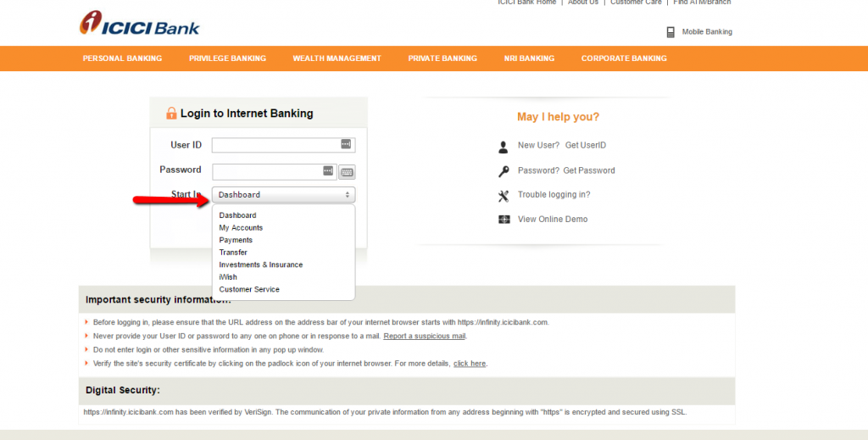Click the Mobile Banking phone icon
This screenshot has height=440, width=868.
pyautogui.click(x=670, y=32)
